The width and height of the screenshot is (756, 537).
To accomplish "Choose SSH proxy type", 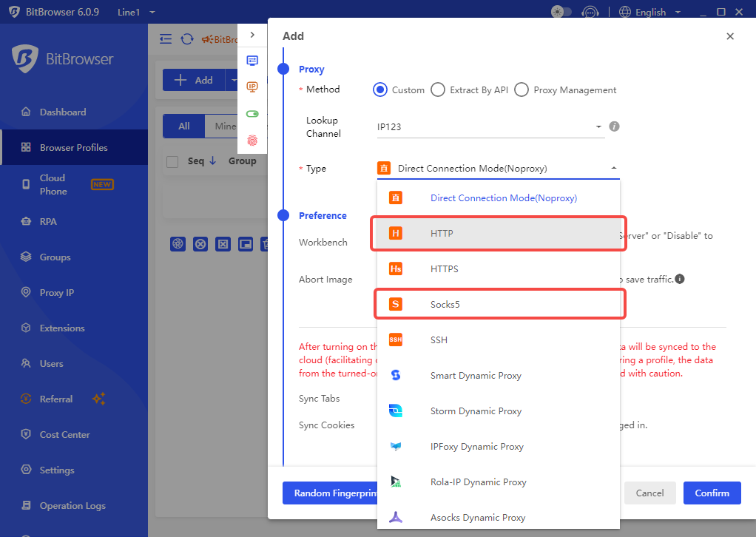I will pos(498,340).
